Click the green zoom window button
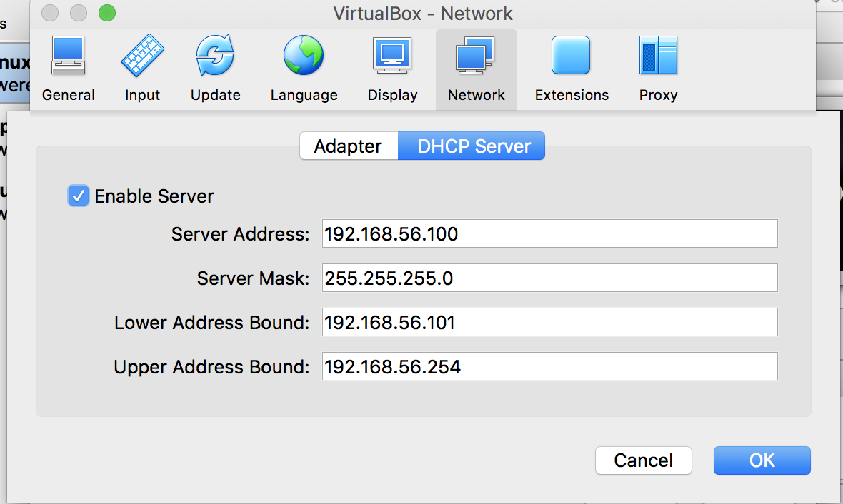Image resolution: width=843 pixels, height=504 pixels. pos(107,13)
